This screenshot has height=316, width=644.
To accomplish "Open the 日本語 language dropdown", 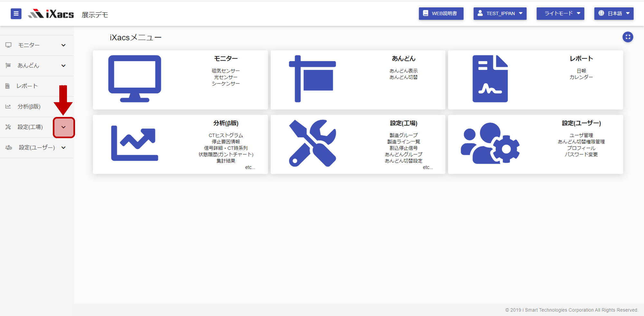I will [614, 14].
